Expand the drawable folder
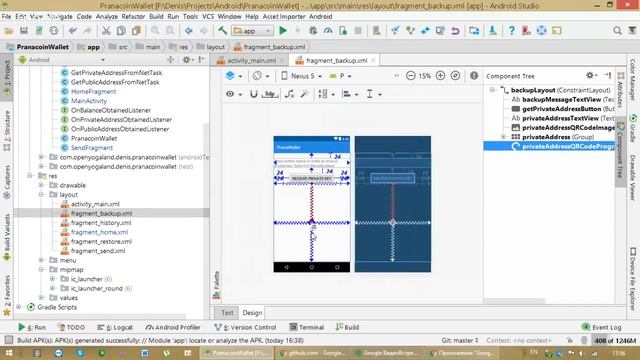The image size is (640, 360). pyautogui.click(x=41, y=185)
